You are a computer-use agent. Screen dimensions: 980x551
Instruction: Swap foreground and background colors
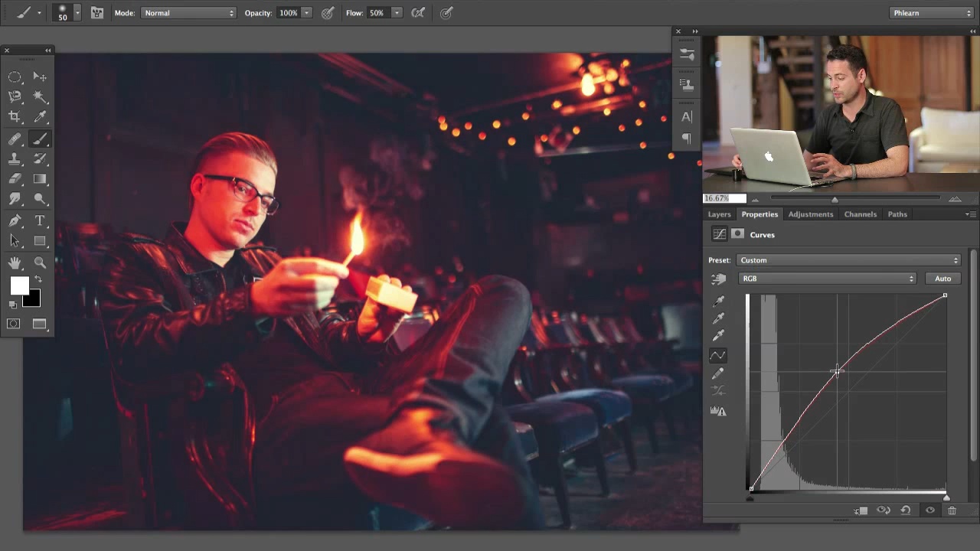pos(38,280)
